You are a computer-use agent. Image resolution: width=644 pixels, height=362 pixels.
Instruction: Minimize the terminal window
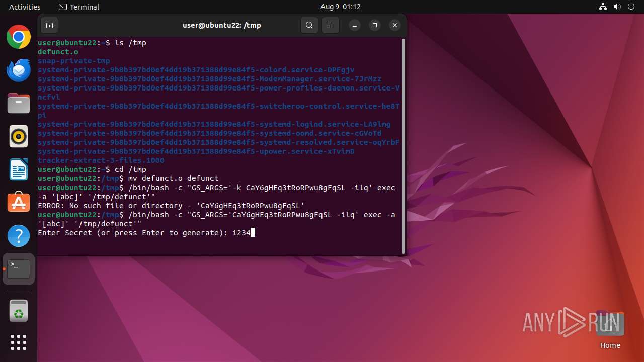(355, 25)
